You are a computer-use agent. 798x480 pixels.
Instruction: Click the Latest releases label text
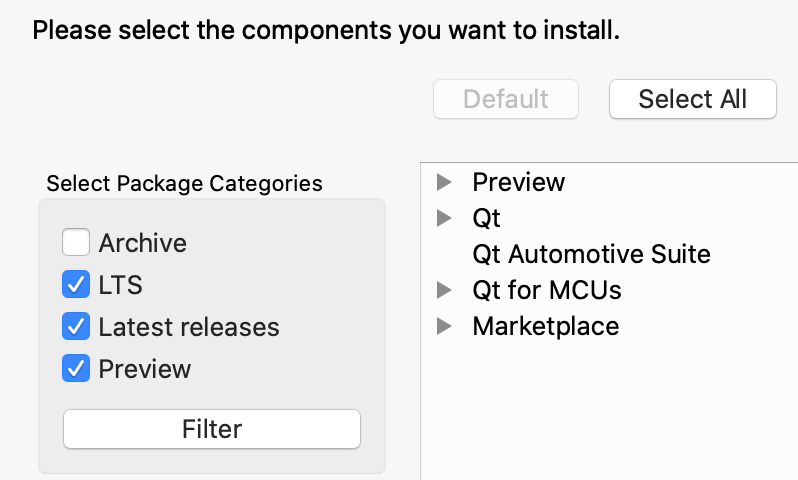coord(188,327)
